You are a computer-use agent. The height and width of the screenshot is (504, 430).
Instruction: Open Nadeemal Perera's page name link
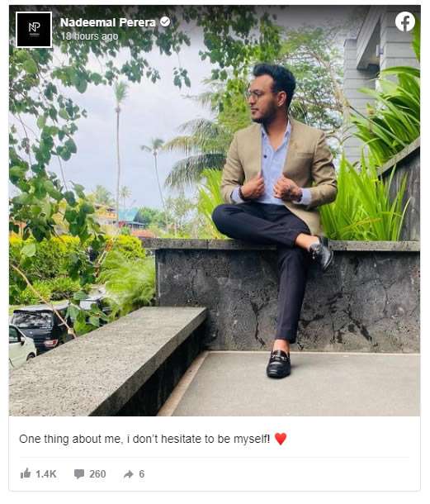108,22
